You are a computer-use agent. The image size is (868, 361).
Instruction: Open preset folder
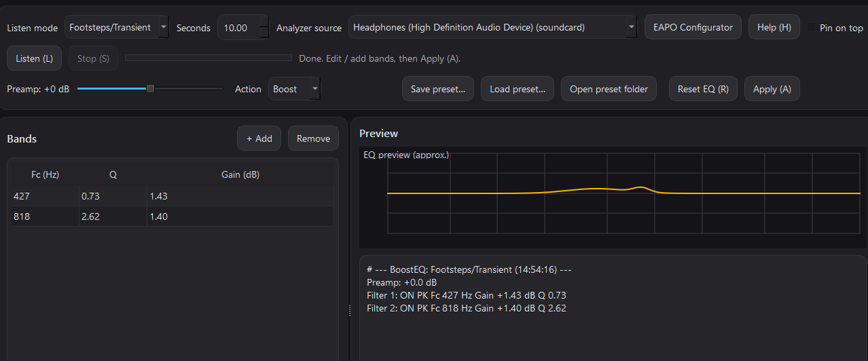coord(609,89)
